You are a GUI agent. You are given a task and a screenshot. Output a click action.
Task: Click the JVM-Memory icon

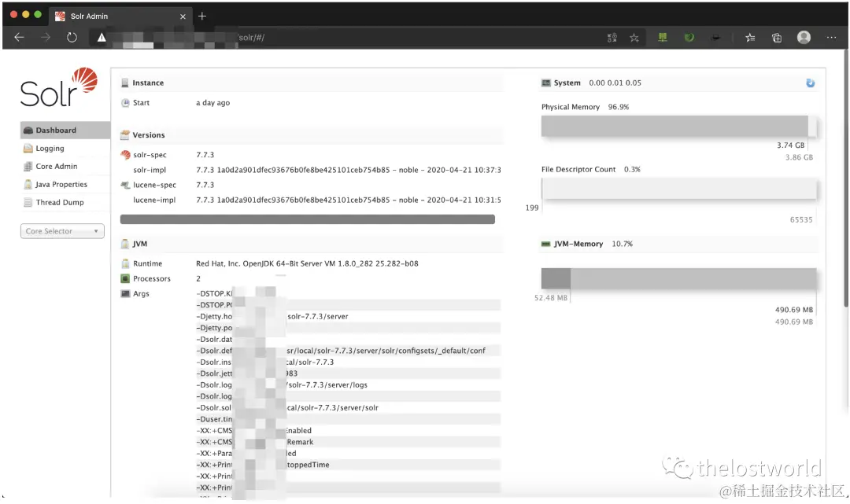(x=546, y=244)
